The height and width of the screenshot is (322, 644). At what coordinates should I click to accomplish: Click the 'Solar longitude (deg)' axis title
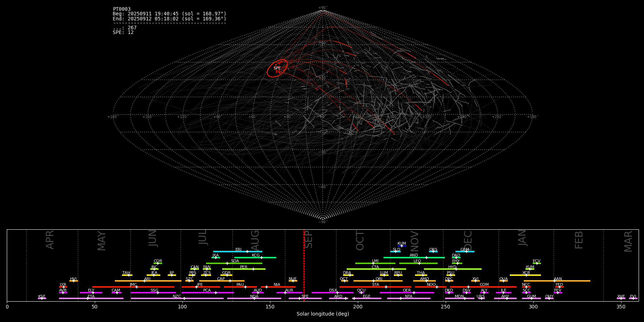[x=323, y=314]
